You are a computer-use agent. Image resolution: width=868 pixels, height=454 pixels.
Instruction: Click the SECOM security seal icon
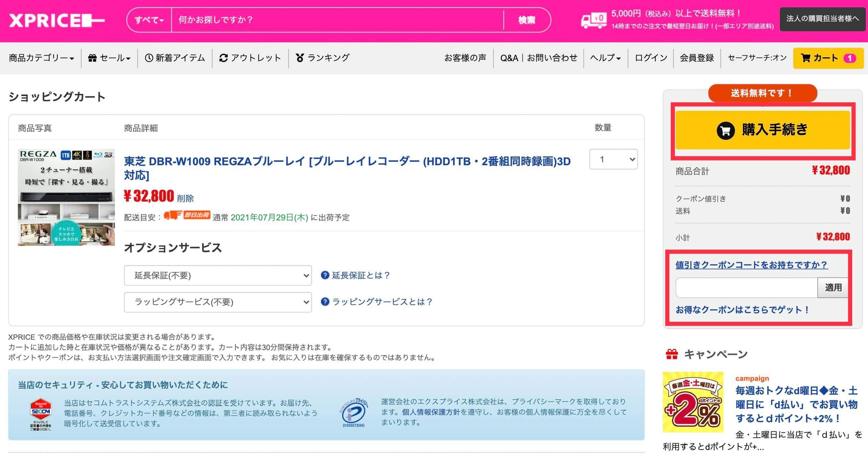pyautogui.click(x=41, y=414)
